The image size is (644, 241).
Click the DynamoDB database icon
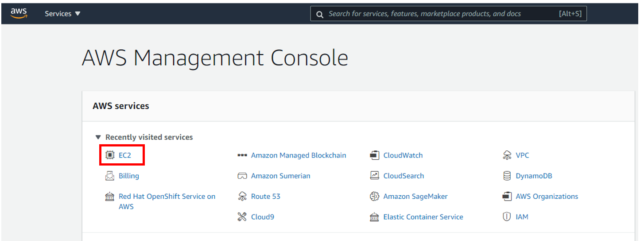pos(507,176)
